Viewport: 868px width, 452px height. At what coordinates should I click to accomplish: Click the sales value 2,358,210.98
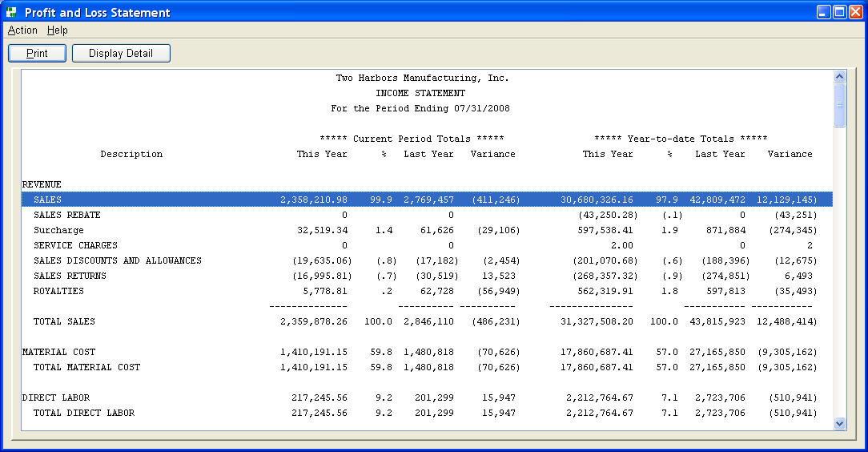tap(314, 200)
